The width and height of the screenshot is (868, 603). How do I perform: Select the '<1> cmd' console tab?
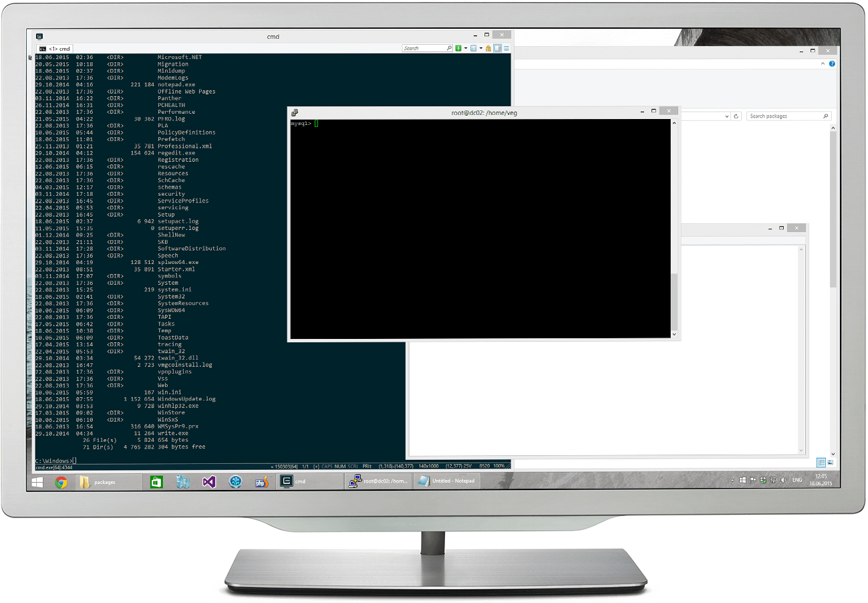(55, 49)
